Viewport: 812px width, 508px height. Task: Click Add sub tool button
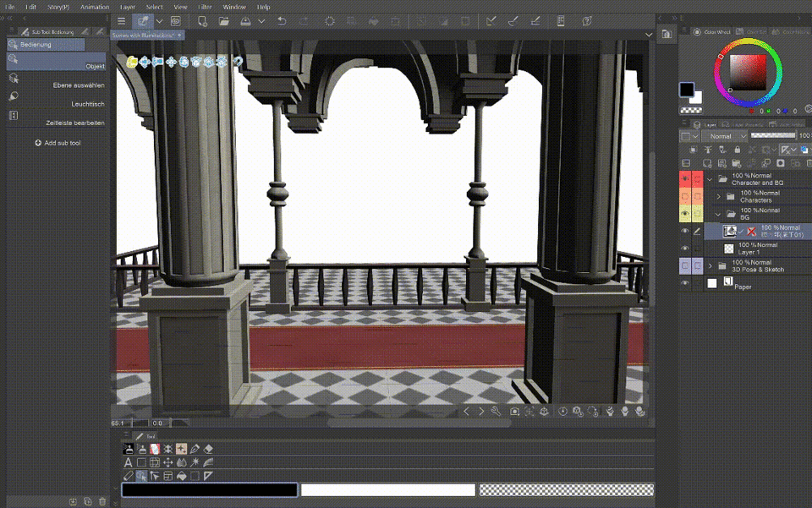click(x=58, y=143)
